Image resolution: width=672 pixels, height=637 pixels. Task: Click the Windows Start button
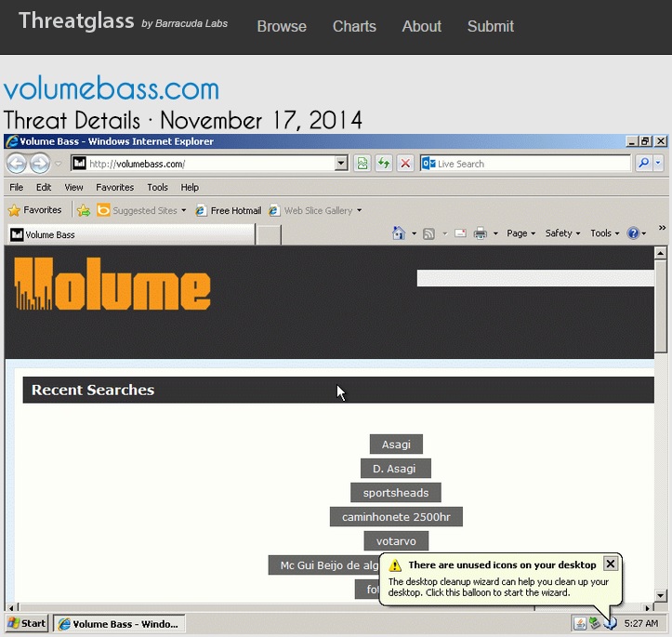pos(27,623)
